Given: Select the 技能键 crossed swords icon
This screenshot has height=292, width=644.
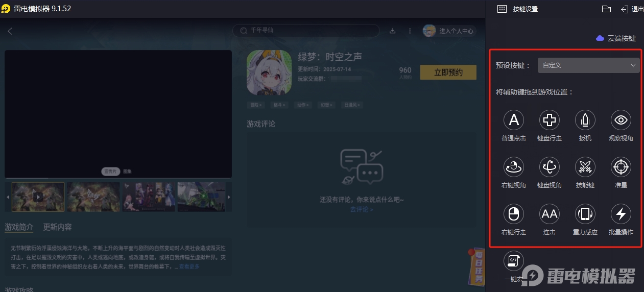Looking at the screenshot, I should point(585,167).
